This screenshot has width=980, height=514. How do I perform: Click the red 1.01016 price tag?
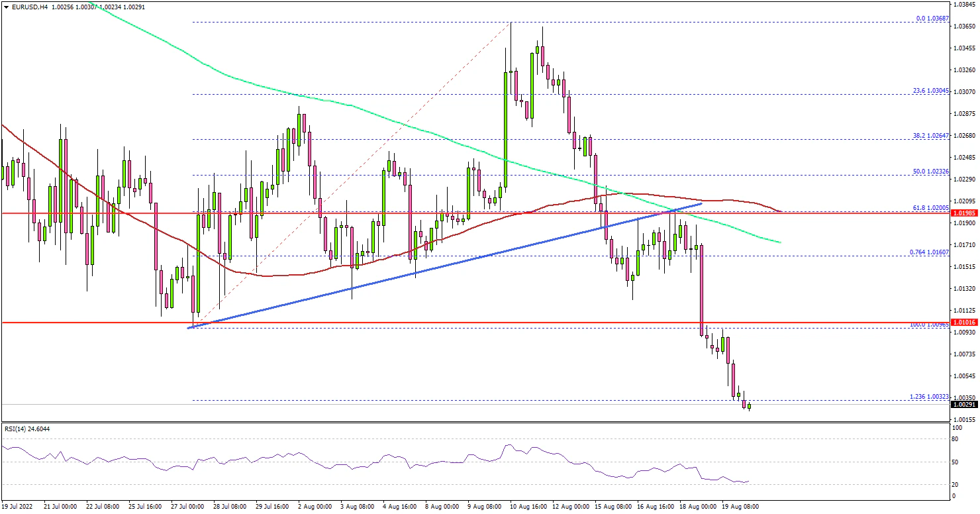963,323
